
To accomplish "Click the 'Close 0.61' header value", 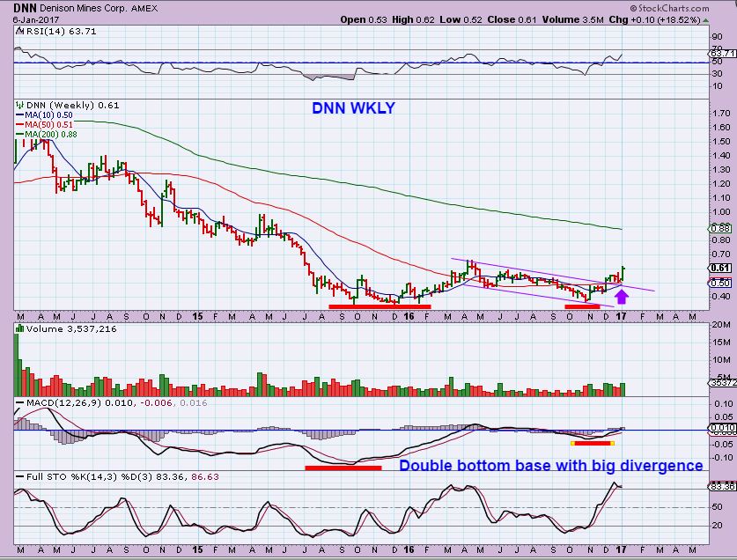I will 512,19.
